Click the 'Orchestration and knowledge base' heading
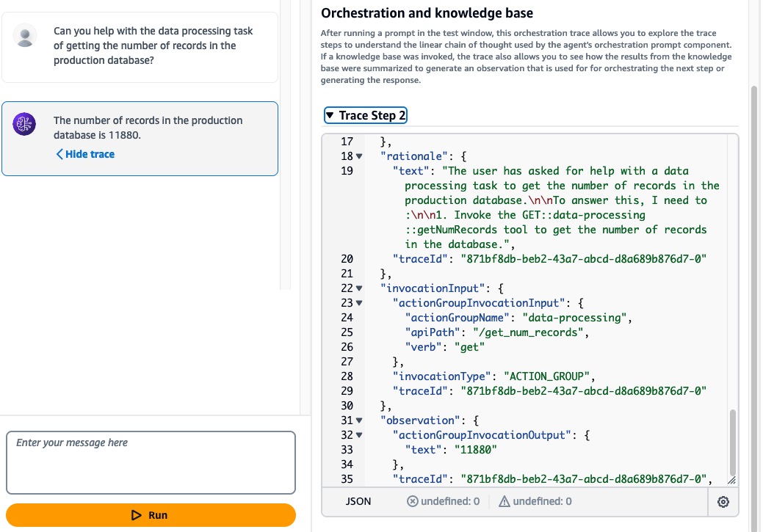Screen dimensions: 763x532 pyautogui.click(x=427, y=13)
